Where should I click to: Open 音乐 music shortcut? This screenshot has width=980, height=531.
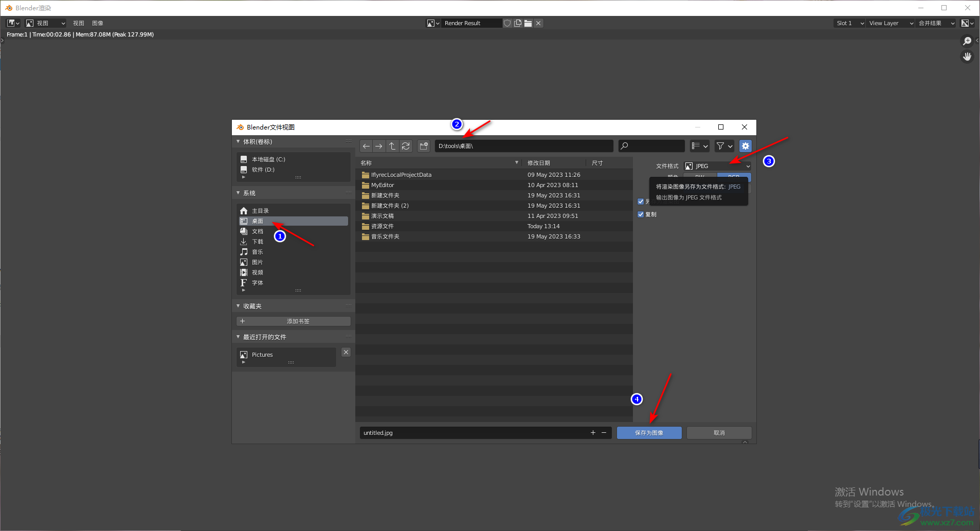tap(293, 252)
